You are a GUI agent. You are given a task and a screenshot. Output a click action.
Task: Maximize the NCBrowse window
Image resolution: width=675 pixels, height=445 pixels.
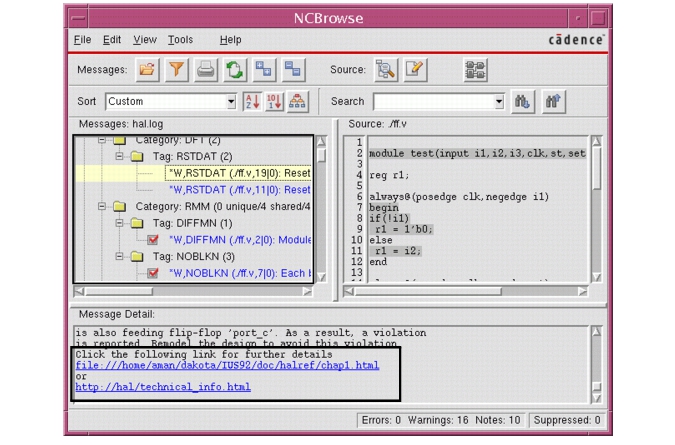point(598,18)
